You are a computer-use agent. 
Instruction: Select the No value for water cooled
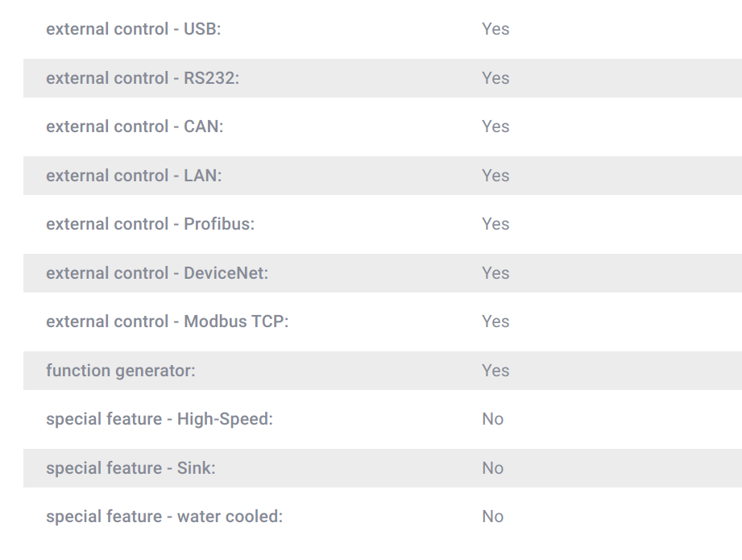[492, 516]
